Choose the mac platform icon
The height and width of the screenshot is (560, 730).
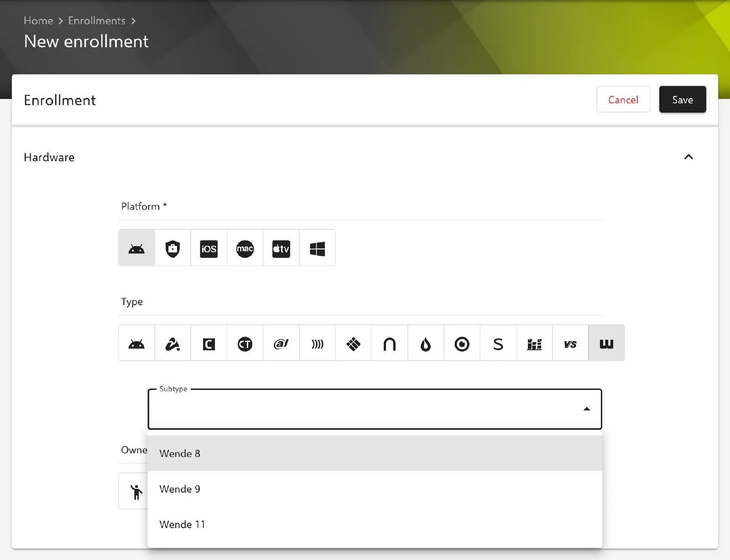pos(245,248)
